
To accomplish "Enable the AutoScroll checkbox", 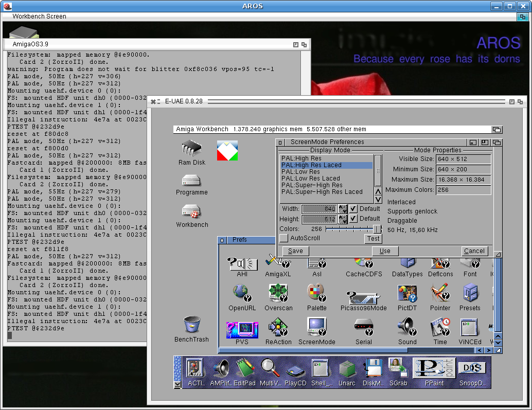I will coord(284,238).
